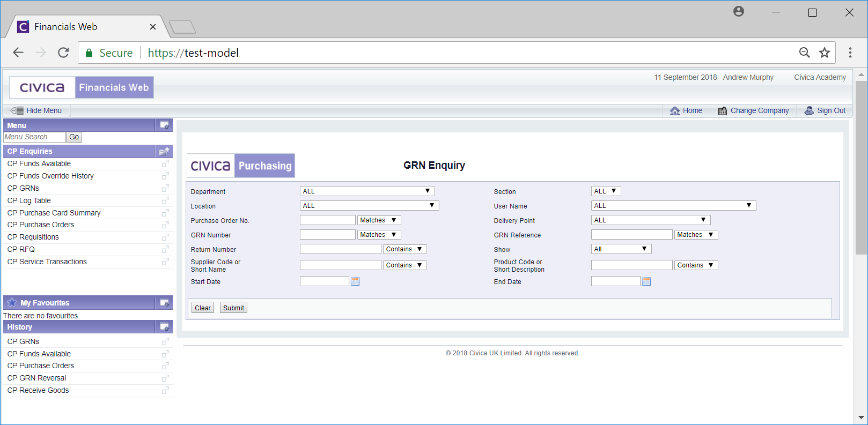Open GRN Reference Matches dropdown
The image size is (868, 425).
[696, 235]
